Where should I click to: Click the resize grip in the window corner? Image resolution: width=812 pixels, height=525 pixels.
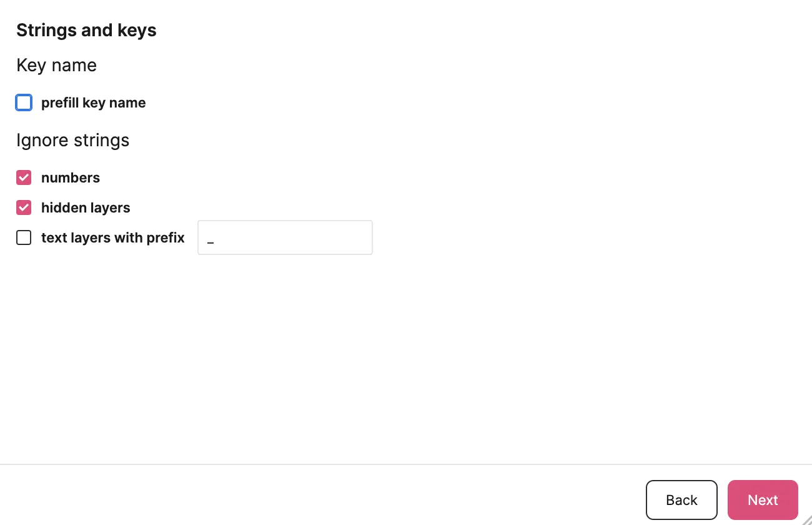[x=806, y=519]
